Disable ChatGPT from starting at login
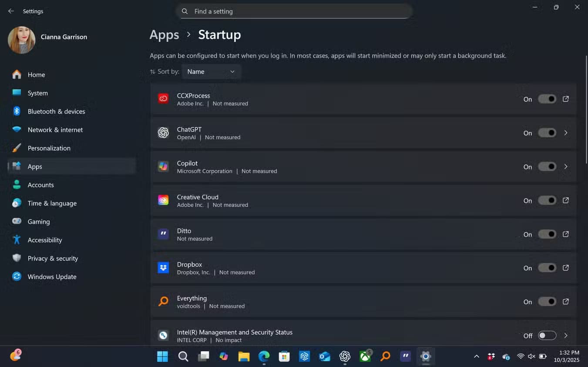The width and height of the screenshot is (588, 367). tap(547, 133)
